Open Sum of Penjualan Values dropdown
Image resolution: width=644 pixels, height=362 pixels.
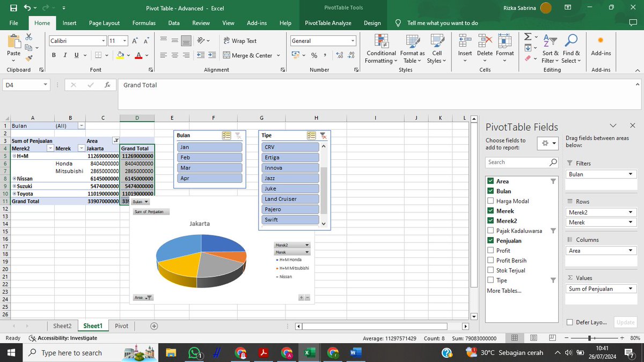pos(631,289)
